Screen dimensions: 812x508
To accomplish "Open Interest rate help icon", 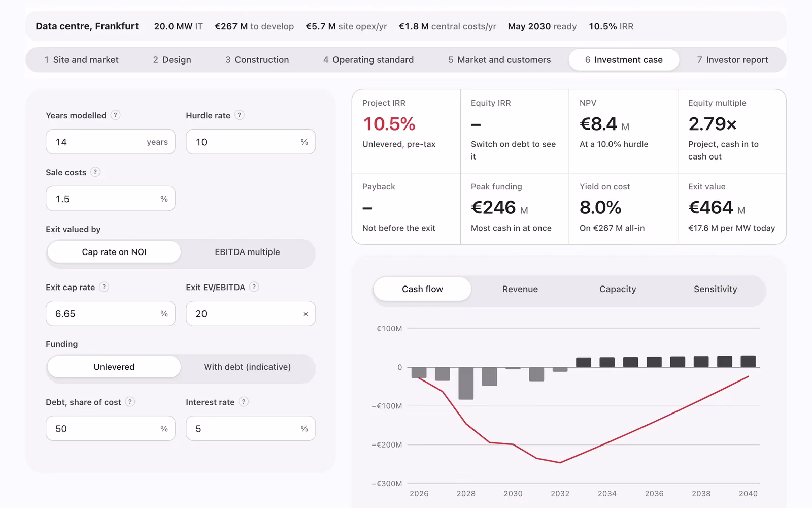I will 244,402.
